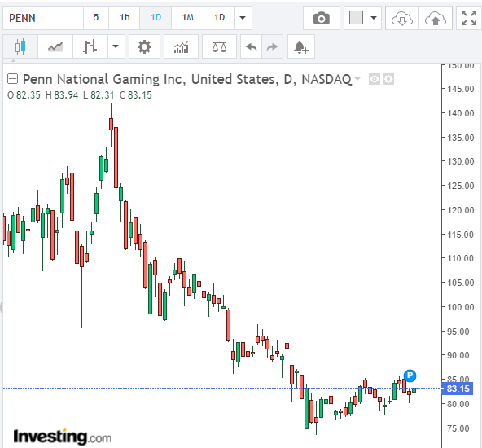Viewport: 482px width, 448px height.
Task: Toggle series visibility eye icon in legend
Action: coord(374,79)
